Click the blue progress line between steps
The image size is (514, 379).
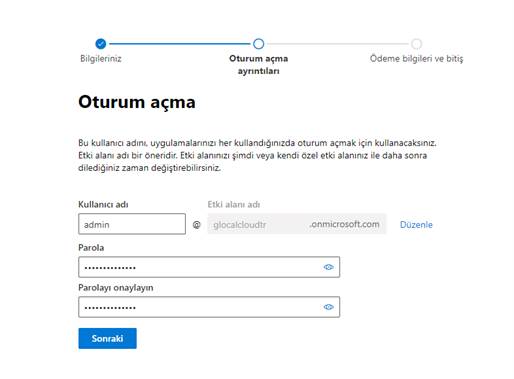[x=179, y=44]
